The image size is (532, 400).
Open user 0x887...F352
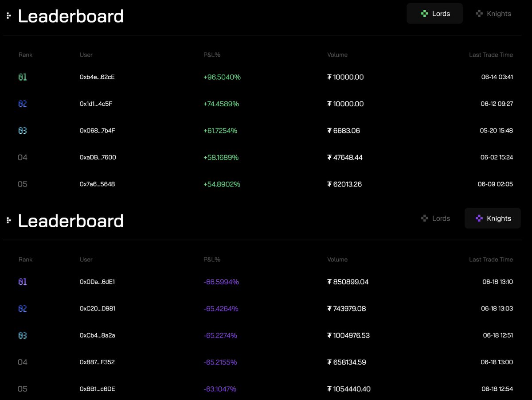[x=97, y=362]
